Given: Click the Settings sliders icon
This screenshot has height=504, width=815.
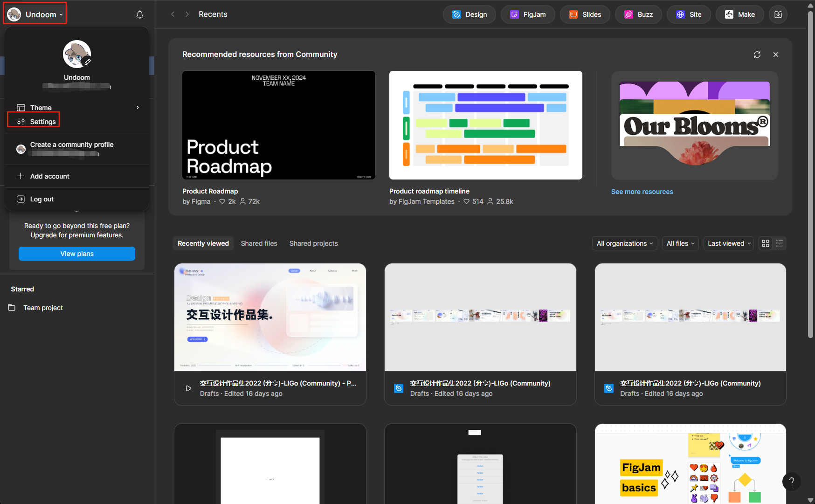Looking at the screenshot, I should [x=21, y=122].
